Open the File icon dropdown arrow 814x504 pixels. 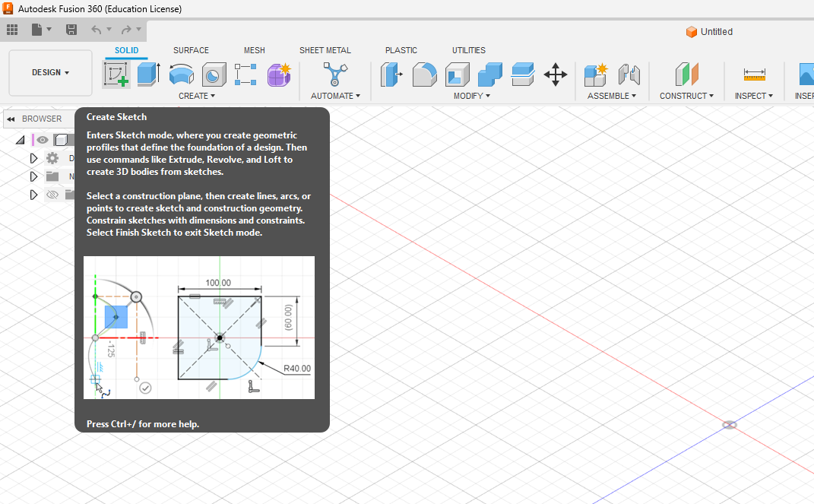pyautogui.click(x=49, y=30)
